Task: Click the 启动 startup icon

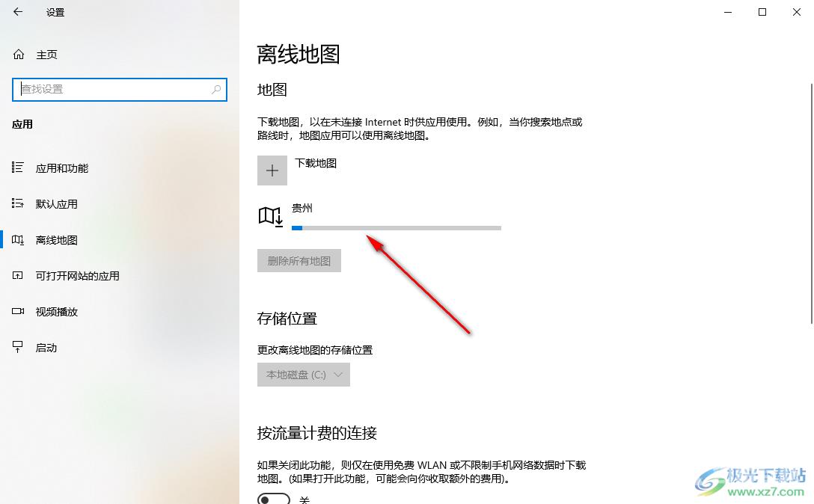Action: tap(18, 347)
